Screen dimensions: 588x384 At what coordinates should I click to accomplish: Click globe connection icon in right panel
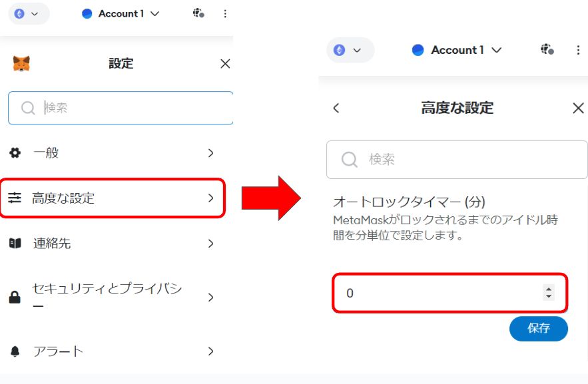[547, 49]
